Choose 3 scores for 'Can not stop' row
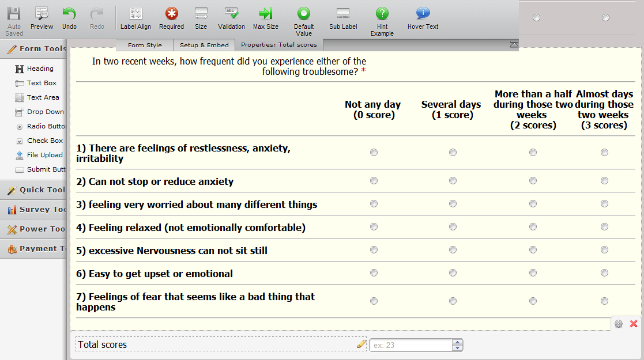This screenshot has width=644, height=360. 604,181
